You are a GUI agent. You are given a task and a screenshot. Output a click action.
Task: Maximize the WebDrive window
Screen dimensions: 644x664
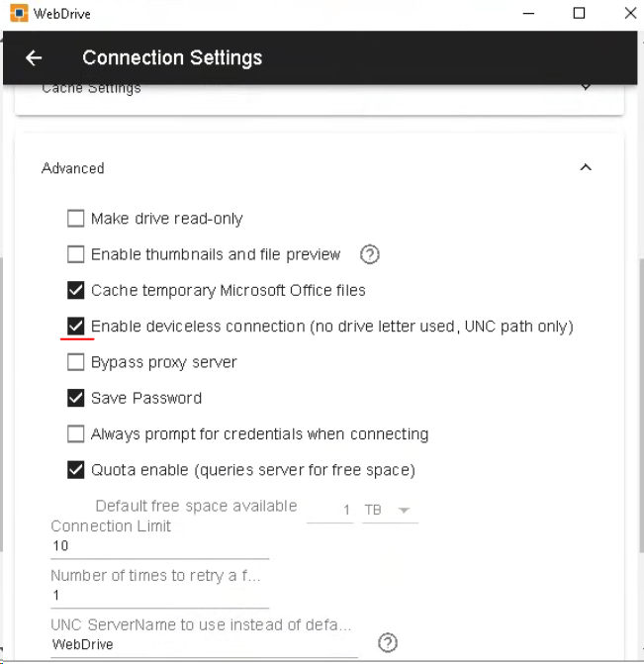click(x=579, y=14)
